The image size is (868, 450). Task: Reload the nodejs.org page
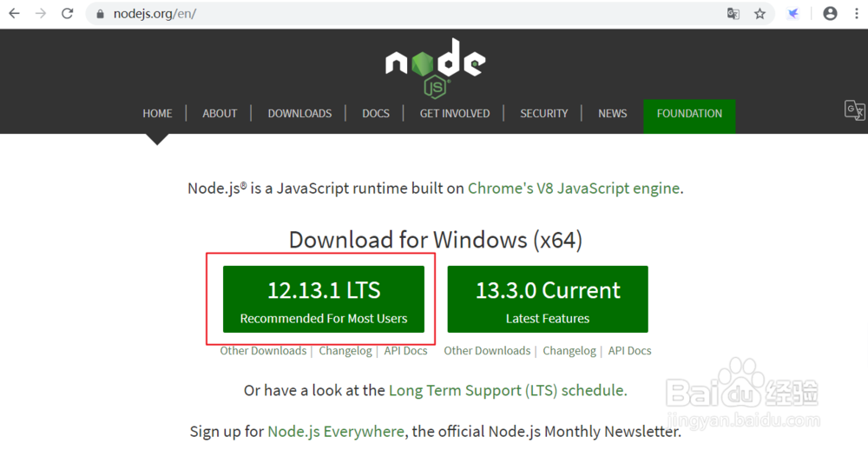[x=68, y=13]
